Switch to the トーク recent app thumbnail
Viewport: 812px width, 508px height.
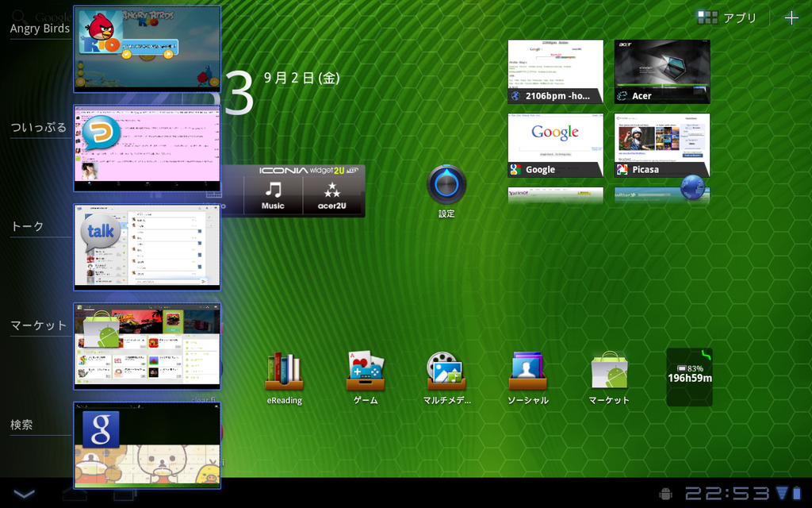(x=147, y=248)
